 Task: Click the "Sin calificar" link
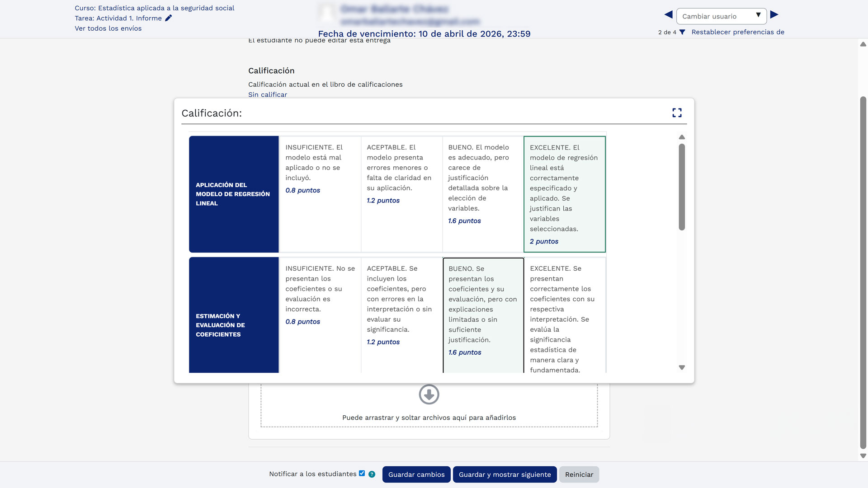267,94
